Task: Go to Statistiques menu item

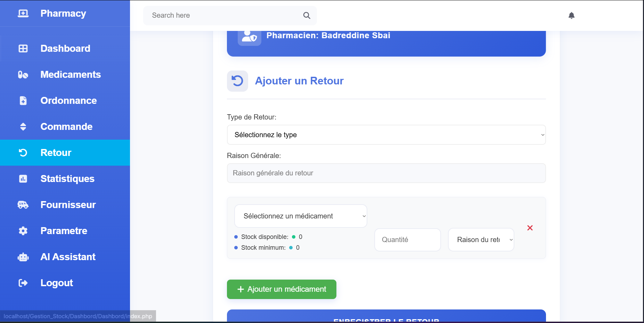Action: (67, 179)
